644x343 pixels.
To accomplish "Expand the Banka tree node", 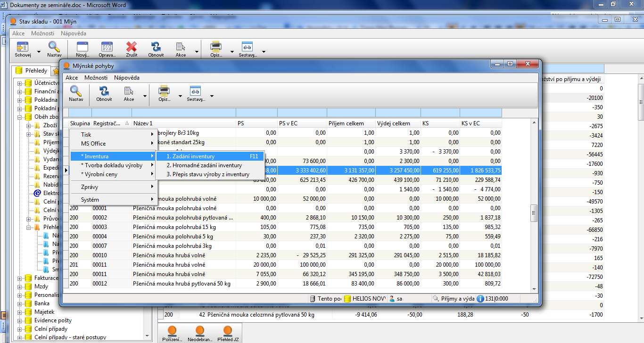I will coord(20,303).
